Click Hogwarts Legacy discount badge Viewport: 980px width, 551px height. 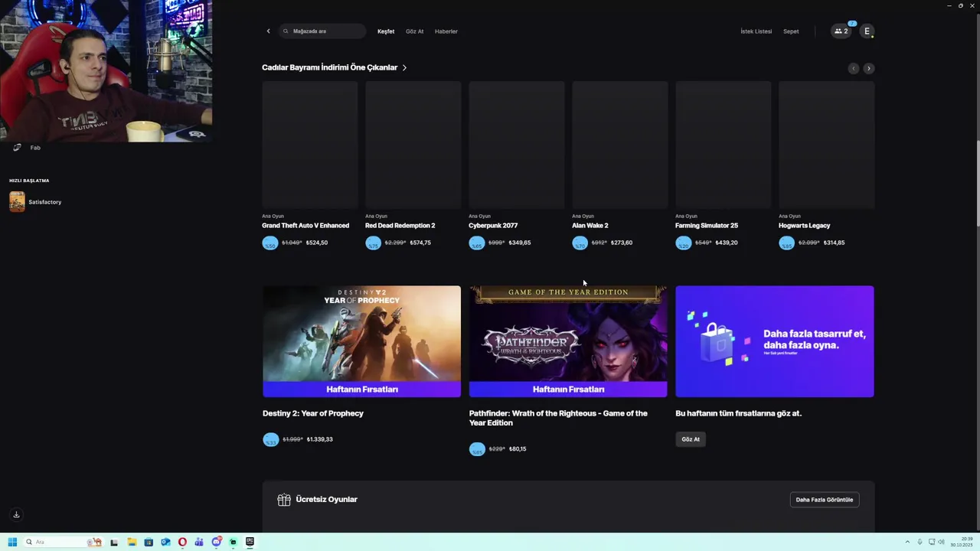pyautogui.click(x=786, y=243)
